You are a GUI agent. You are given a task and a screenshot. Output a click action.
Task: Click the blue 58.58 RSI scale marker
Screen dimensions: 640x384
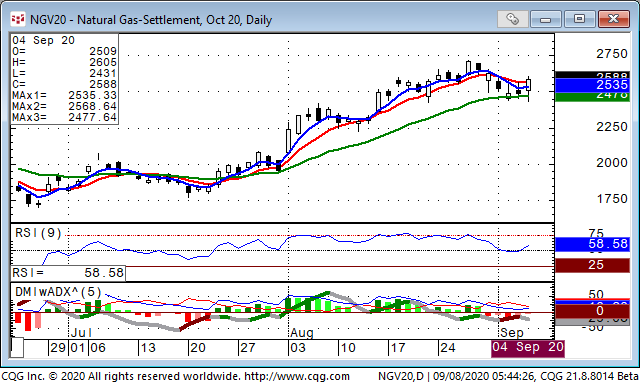[592, 244]
